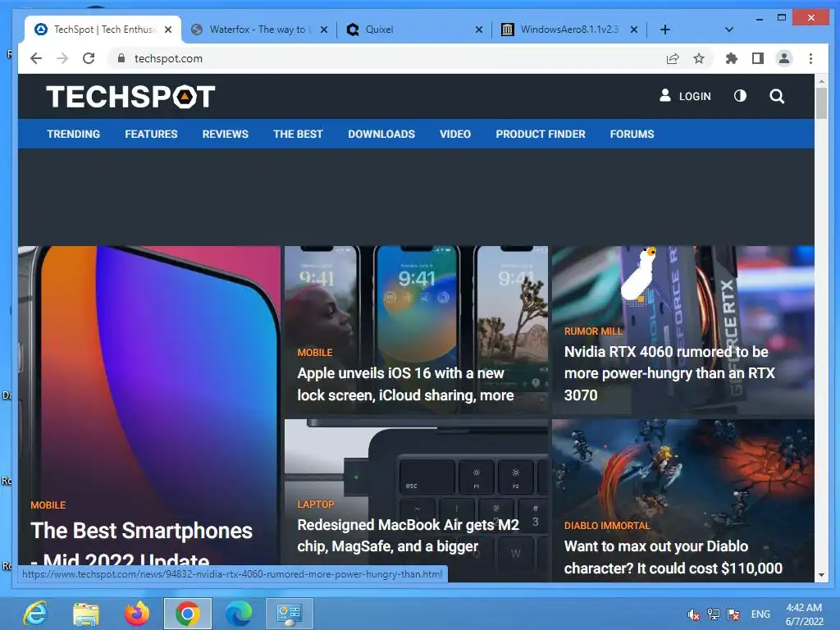Go back to the previous page
Image resolution: width=840 pixels, height=630 pixels.
point(36,58)
